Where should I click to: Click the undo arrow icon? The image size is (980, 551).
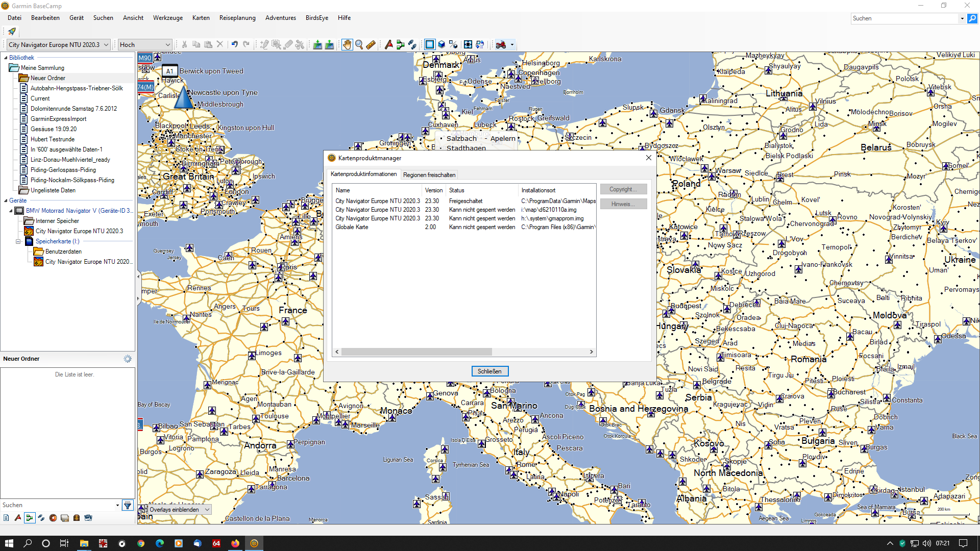click(234, 45)
